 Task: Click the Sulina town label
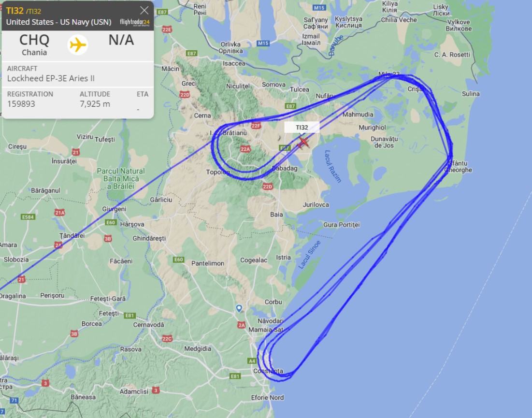coord(471,94)
